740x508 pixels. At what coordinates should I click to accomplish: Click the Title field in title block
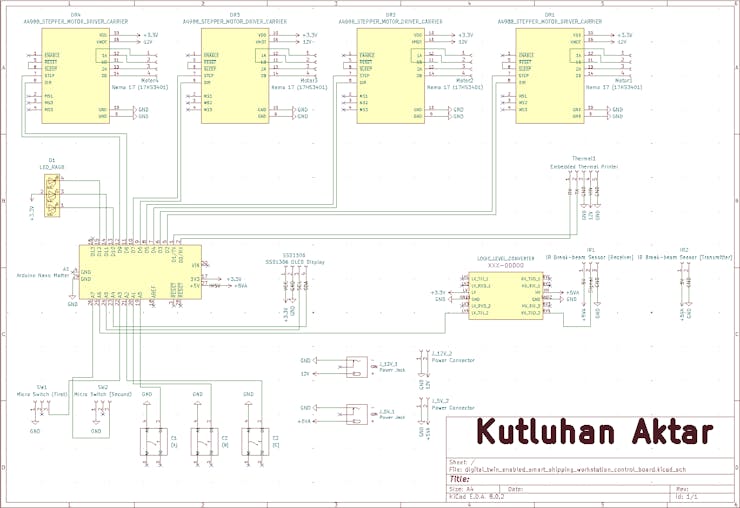pos(459,479)
